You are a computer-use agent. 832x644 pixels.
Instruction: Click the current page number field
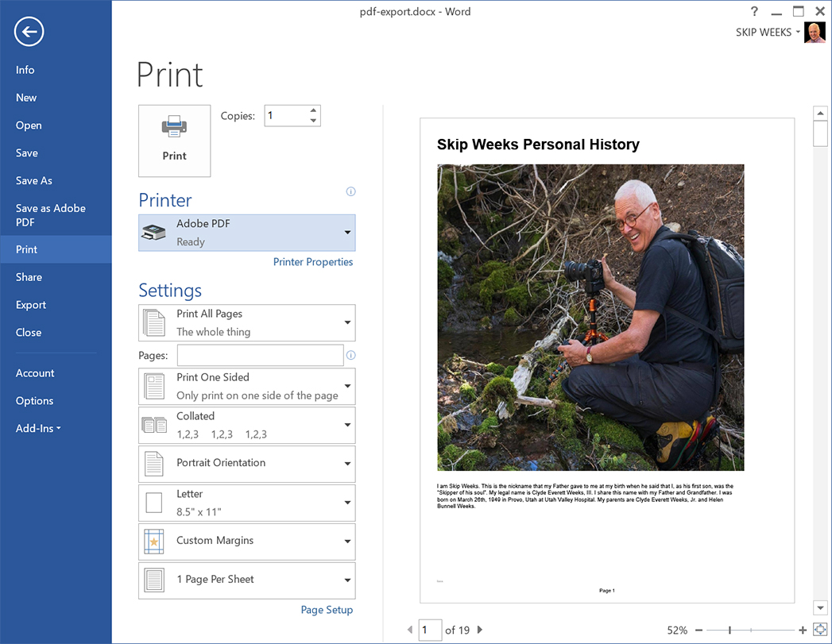click(430, 630)
